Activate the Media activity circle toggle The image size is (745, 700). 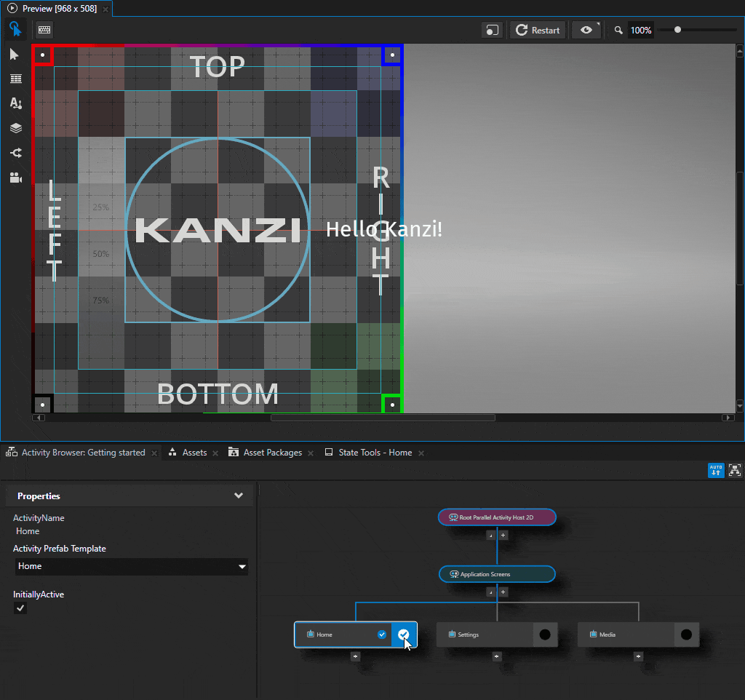[x=686, y=635]
